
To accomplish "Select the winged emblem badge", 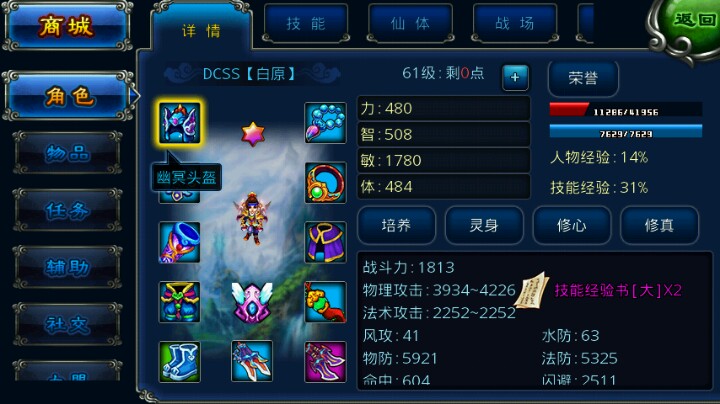I will click(252, 302).
